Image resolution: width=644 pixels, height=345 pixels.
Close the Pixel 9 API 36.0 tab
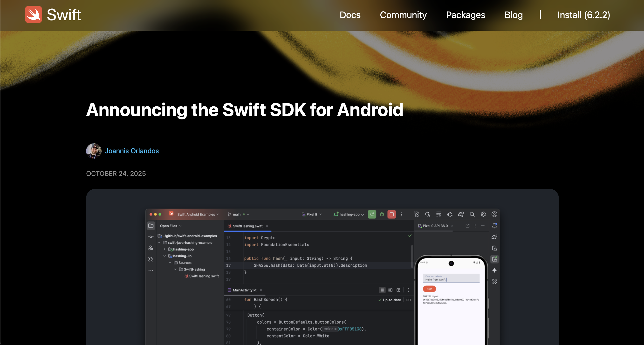(x=452, y=226)
